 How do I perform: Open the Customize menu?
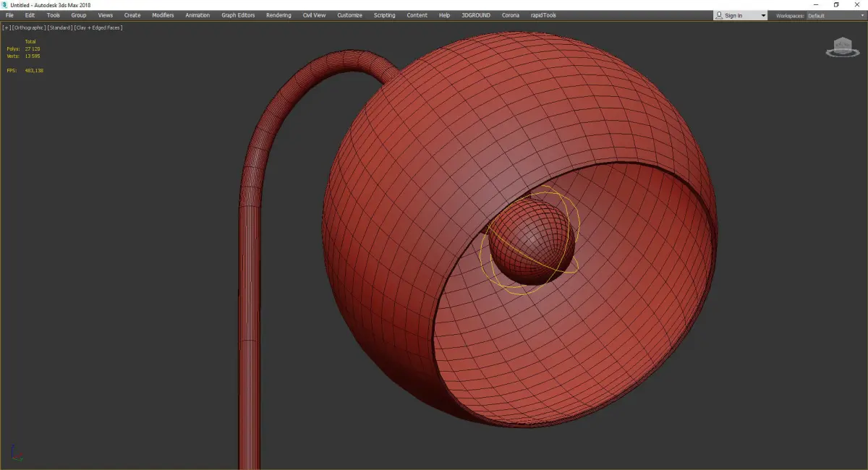pyautogui.click(x=349, y=15)
